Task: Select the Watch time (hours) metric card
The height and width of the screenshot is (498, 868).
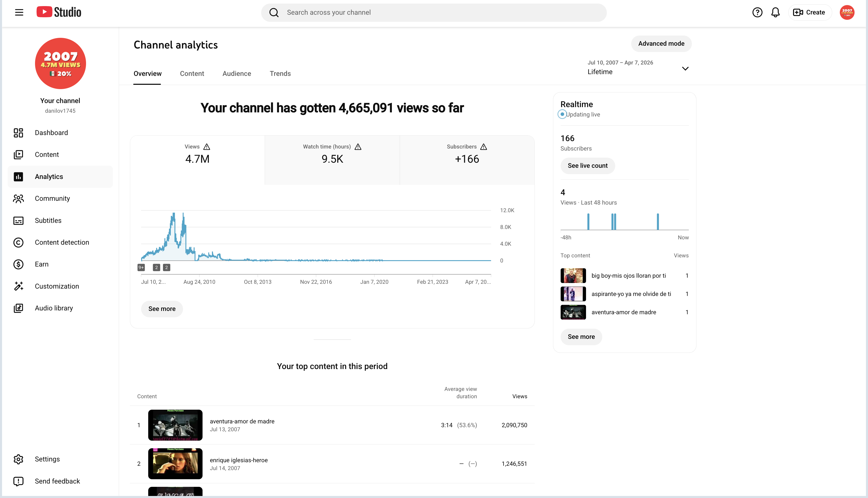Action: point(332,160)
